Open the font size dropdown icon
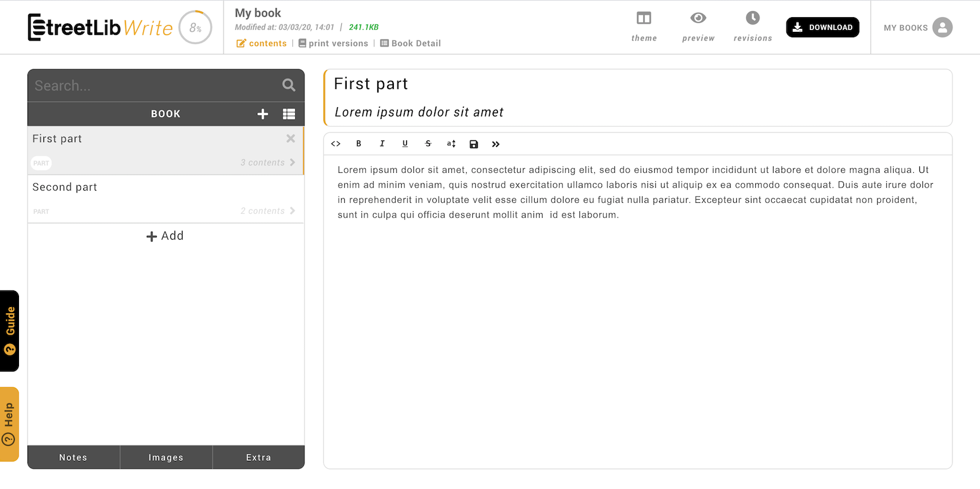This screenshot has width=980, height=489. click(451, 144)
